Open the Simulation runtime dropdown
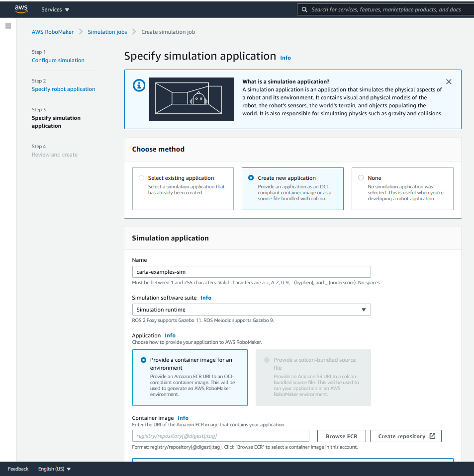Image resolution: width=474 pixels, height=476 pixels. (251, 310)
